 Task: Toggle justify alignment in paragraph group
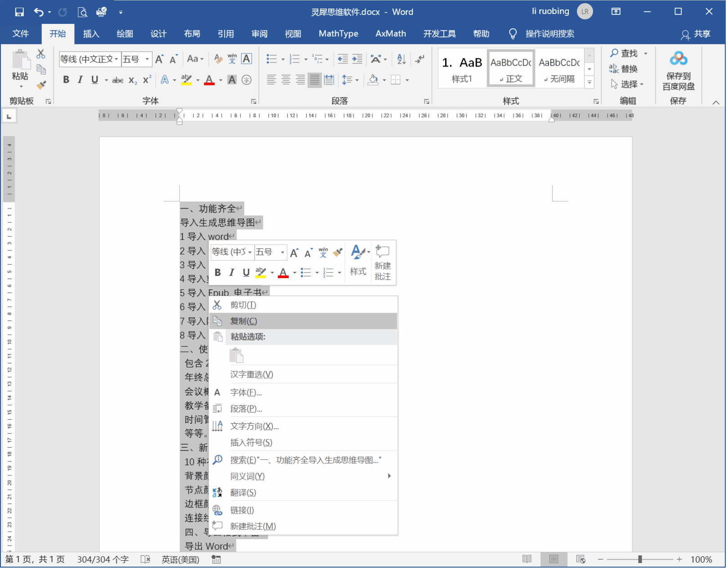point(315,80)
